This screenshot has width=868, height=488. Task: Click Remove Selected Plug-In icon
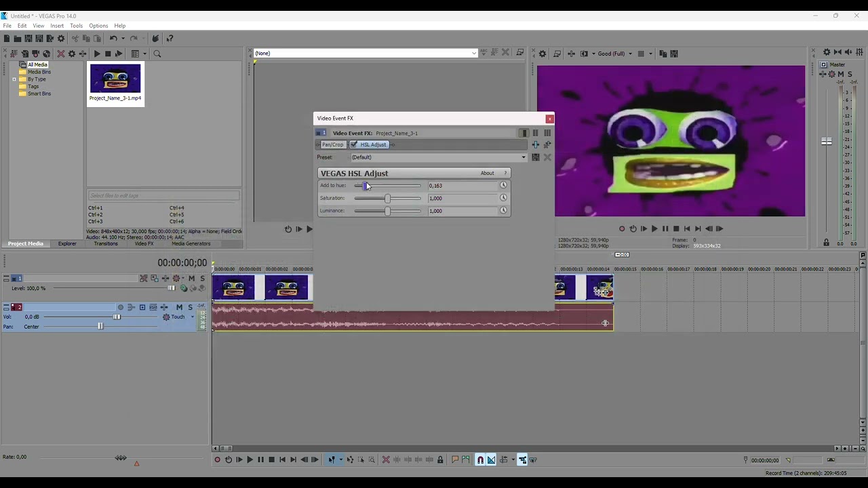(x=547, y=144)
